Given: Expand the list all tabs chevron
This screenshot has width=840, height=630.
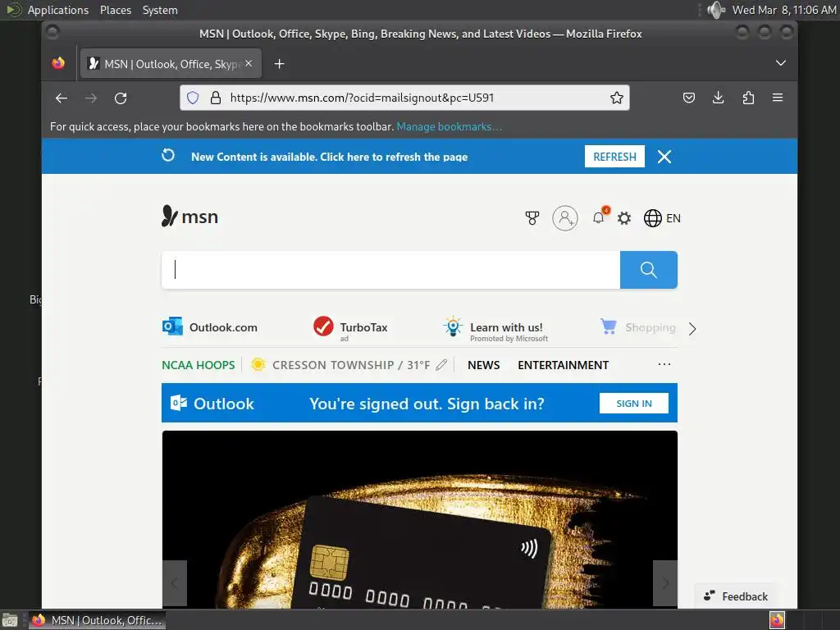Looking at the screenshot, I should click(781, 62).
